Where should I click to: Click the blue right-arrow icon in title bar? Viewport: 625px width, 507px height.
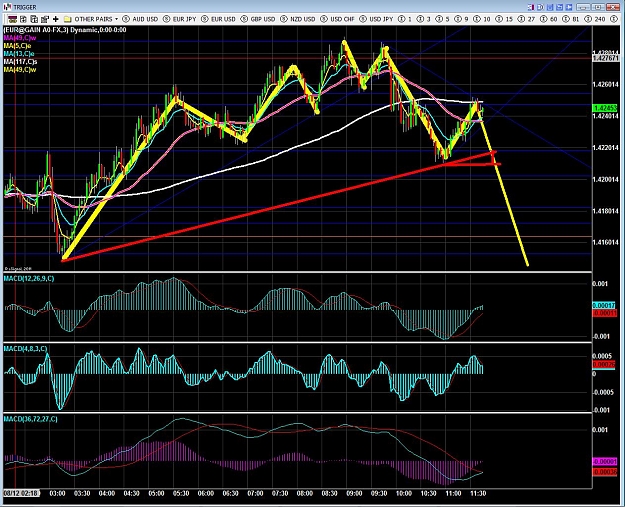click(x=569, y=7)
